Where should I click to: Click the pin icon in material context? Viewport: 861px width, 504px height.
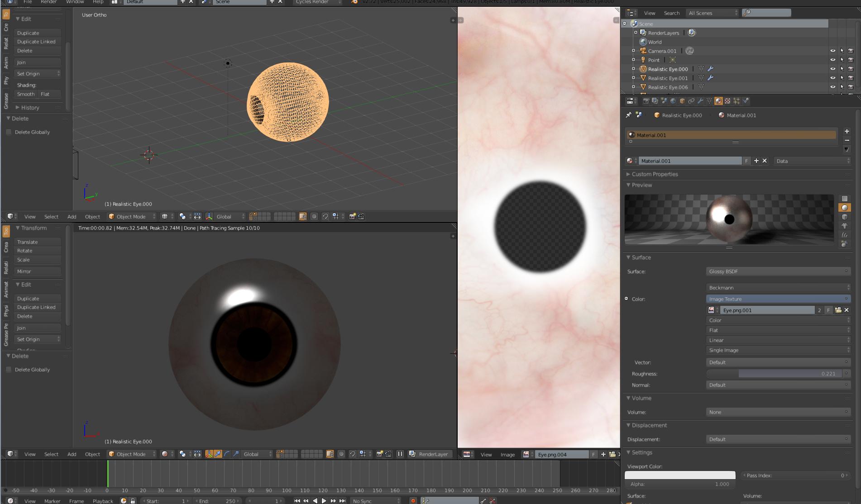tap(628, 115)
